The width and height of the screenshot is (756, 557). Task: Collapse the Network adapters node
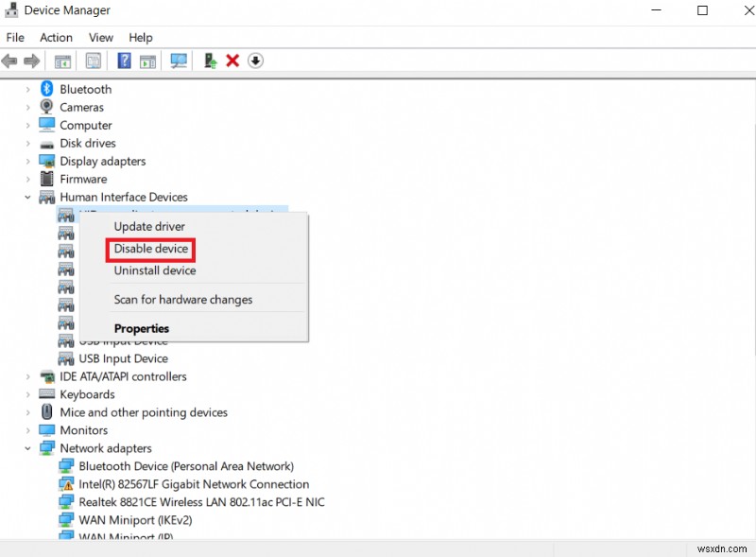click(x=27, y=448)
